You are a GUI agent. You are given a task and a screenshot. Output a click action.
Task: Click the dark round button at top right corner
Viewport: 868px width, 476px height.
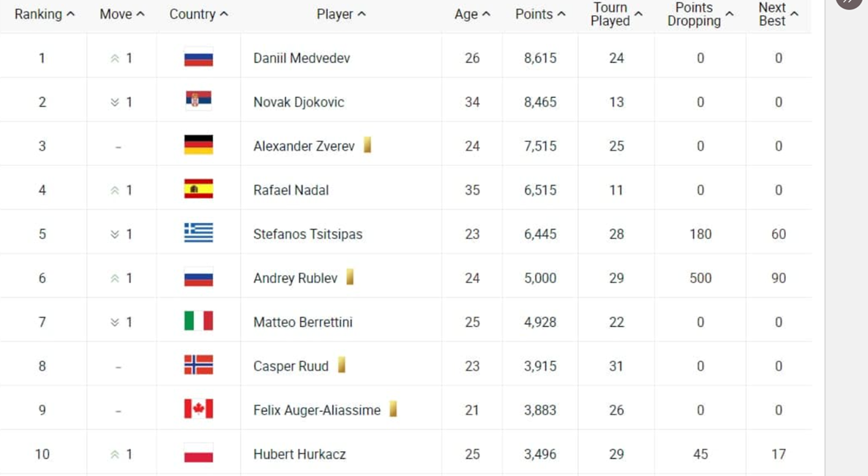click(848, 3)
